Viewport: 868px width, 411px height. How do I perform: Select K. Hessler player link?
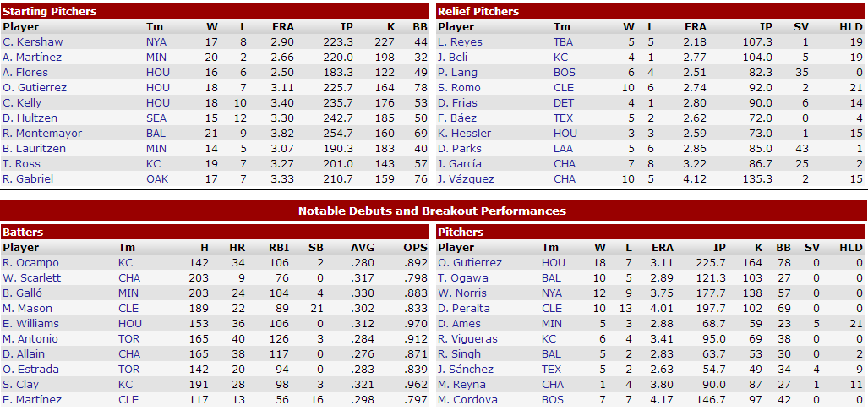tap(464, 133)
